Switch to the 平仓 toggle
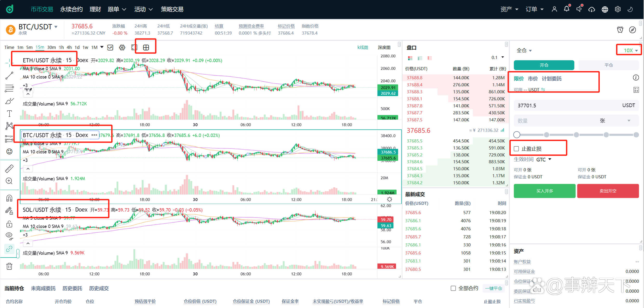Screen dimensions: 644x308 (x=608, y=65)
